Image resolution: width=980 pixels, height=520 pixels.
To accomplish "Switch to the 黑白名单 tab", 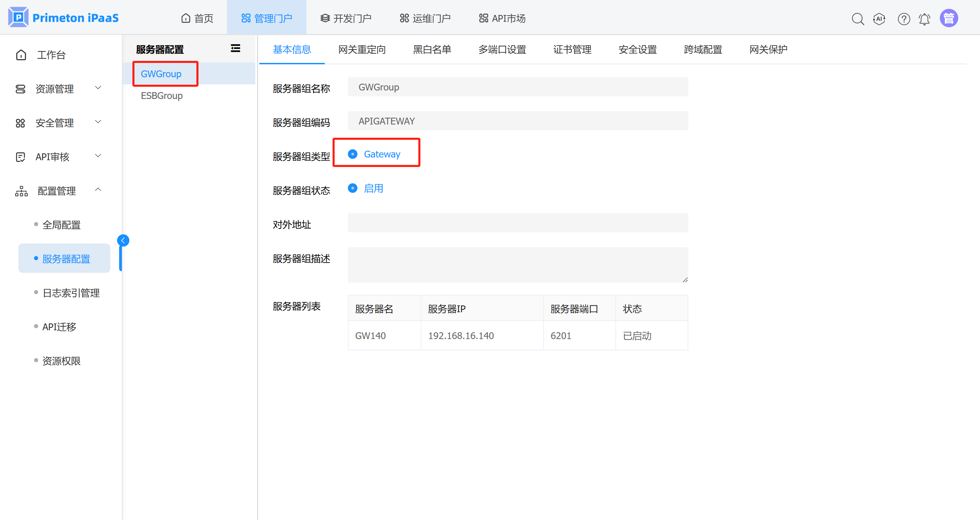I will click(432, 49).
